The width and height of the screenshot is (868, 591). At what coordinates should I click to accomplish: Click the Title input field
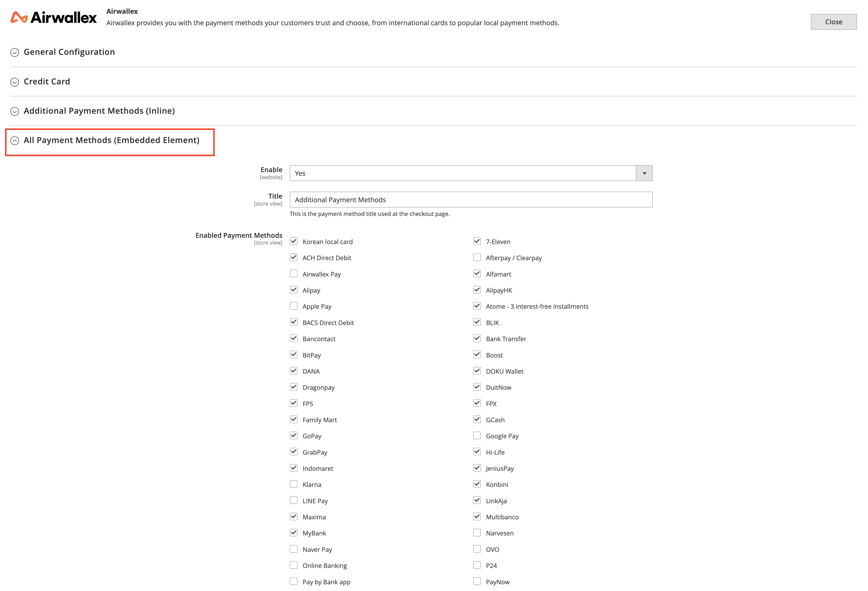tap(471, 200)
